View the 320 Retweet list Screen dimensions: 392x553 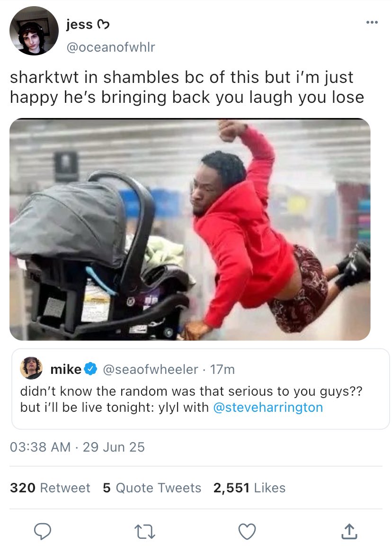tap(50, 488)
